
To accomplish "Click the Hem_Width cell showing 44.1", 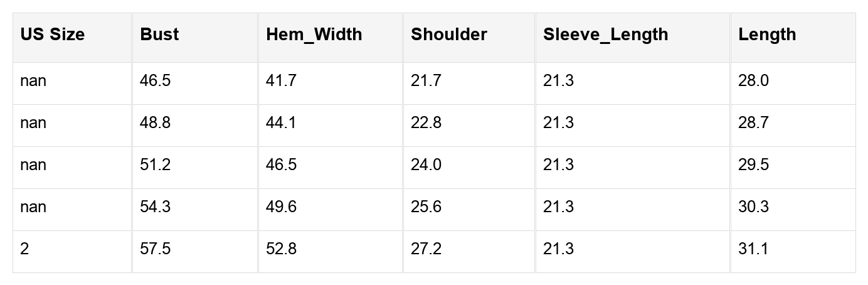I will tap(281, 123).
